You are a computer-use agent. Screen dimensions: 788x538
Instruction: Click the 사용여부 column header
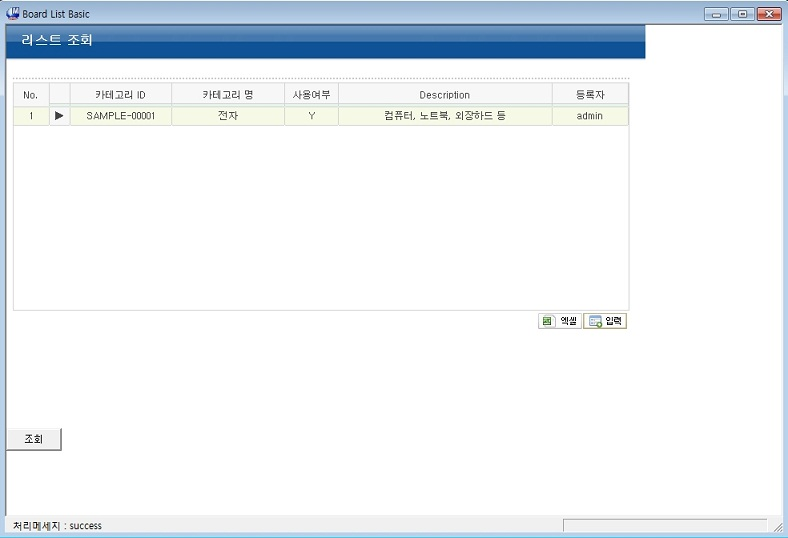tap(311, 95)
